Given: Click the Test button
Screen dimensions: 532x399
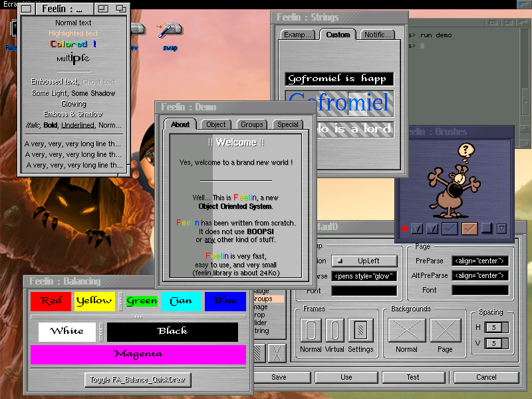Looking at the screenshot, I should [x=413, y=377].
